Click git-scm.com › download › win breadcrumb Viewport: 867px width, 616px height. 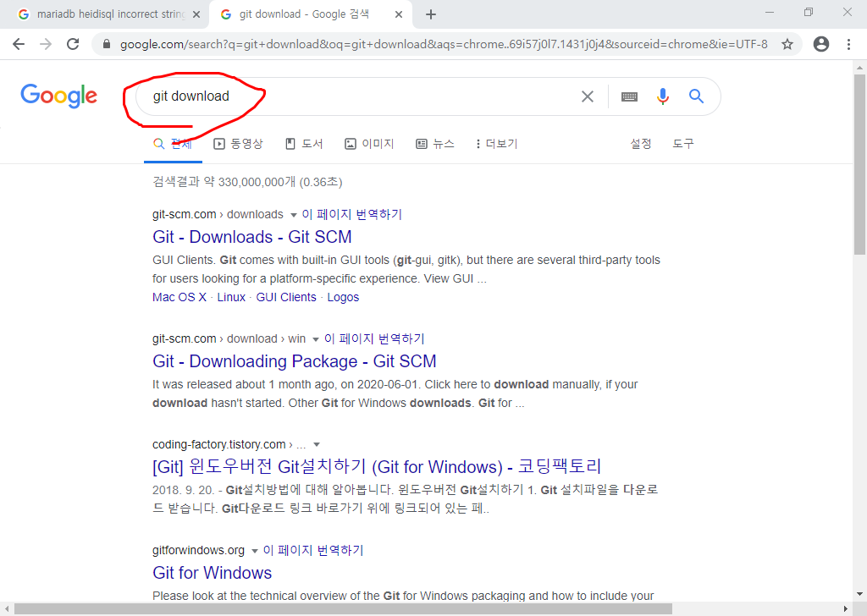click(229, 338)
